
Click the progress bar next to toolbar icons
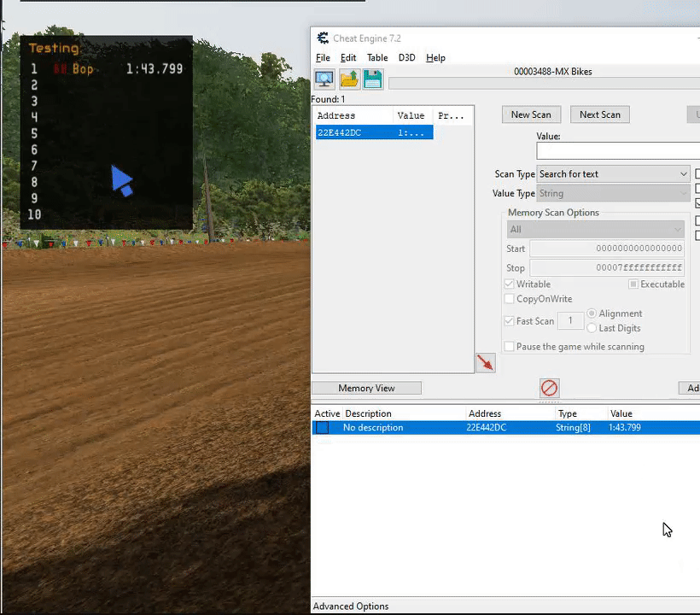[x=544, y=84]
